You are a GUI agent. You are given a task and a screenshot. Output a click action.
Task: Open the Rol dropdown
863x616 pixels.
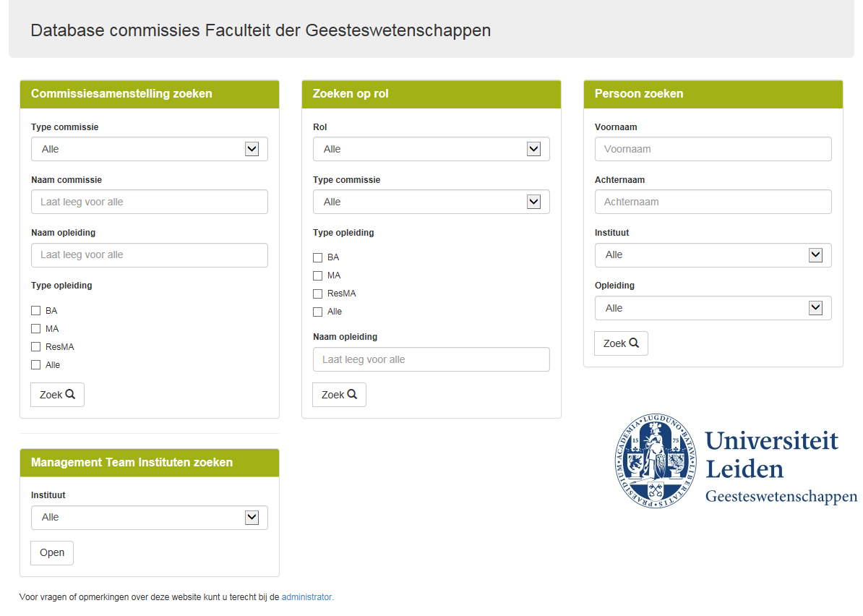[x=431, y=149]
